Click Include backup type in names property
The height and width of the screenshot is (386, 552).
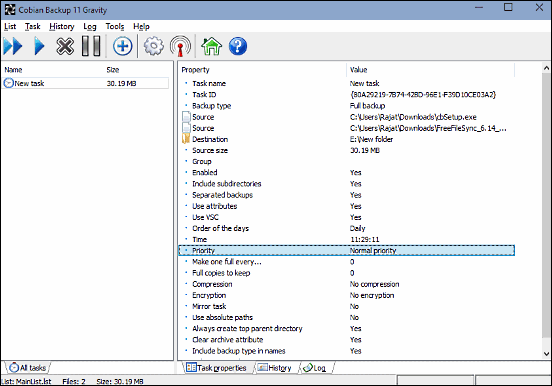click(239, 351)
